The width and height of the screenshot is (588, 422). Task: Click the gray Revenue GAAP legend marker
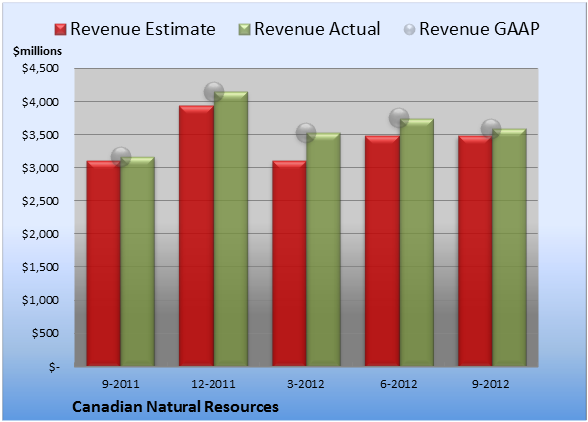[x=409, y=30]
